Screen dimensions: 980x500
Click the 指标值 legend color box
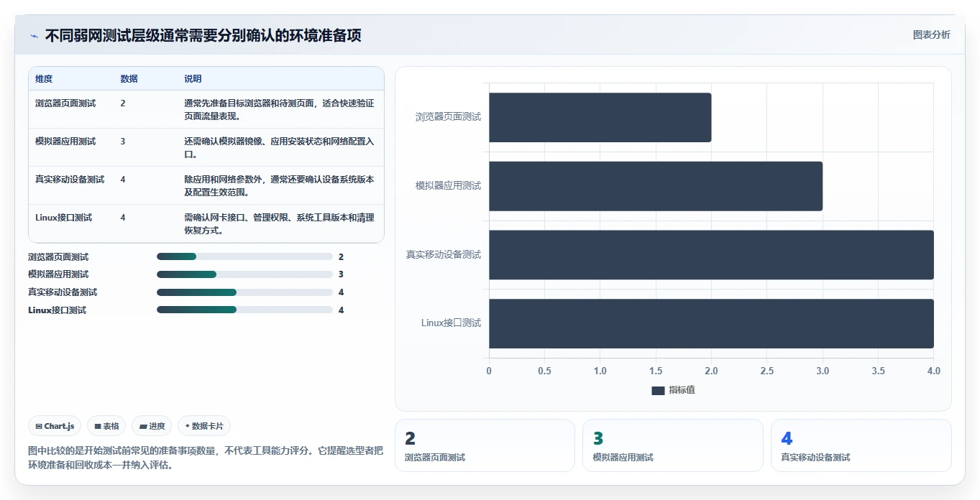coord(658,390)
